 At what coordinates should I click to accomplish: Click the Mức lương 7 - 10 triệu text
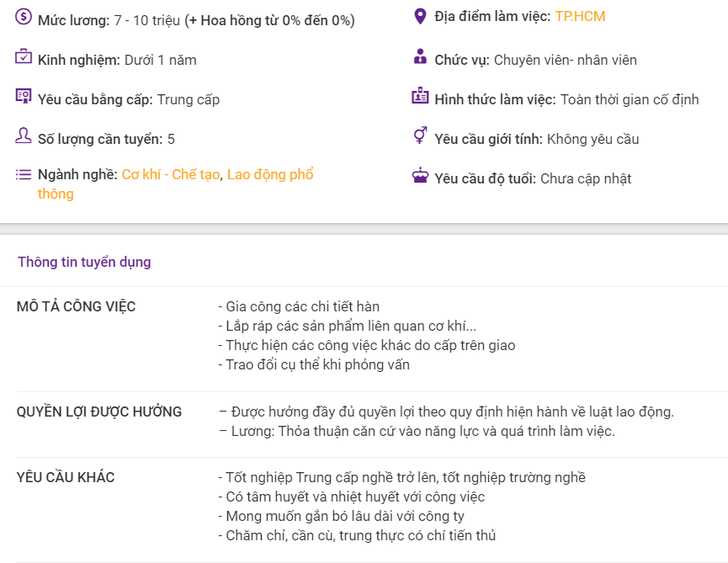pyautogui.click(x=109, y=20)
